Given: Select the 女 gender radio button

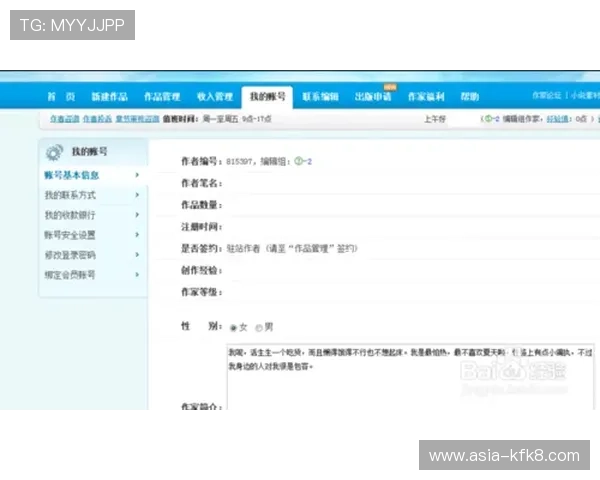Looking at the screenshot, I should (233, 328).
